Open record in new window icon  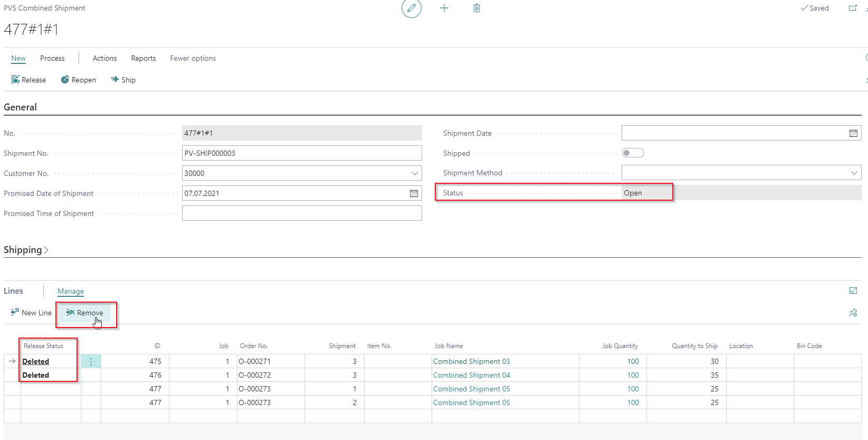coord(853,8)
